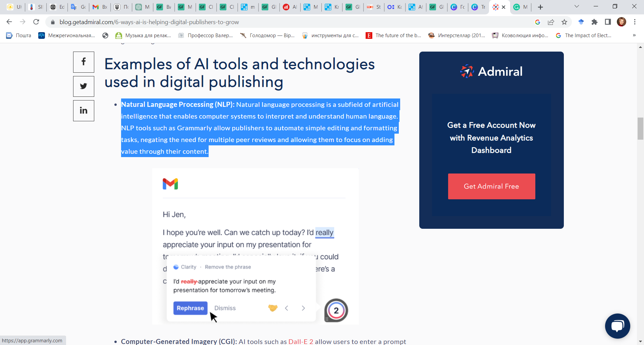Open the user profile avatar
Screen dimensions: 644x345
click(622, 22)
